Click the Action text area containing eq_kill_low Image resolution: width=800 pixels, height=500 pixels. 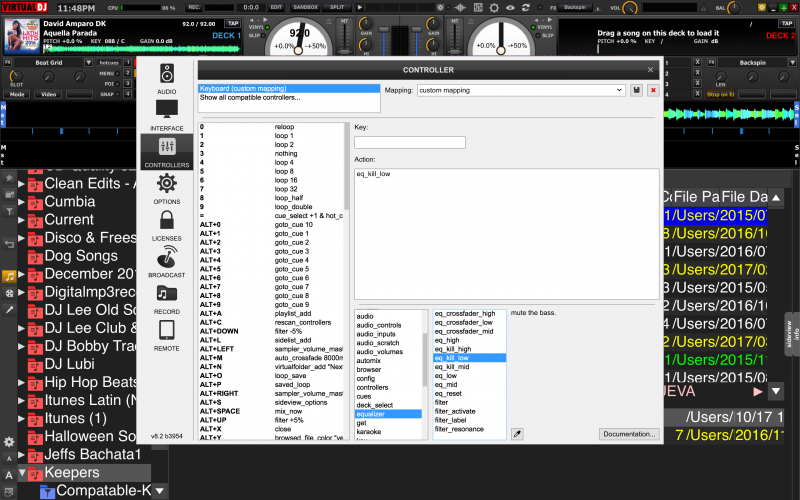click(x=506, y=234)
